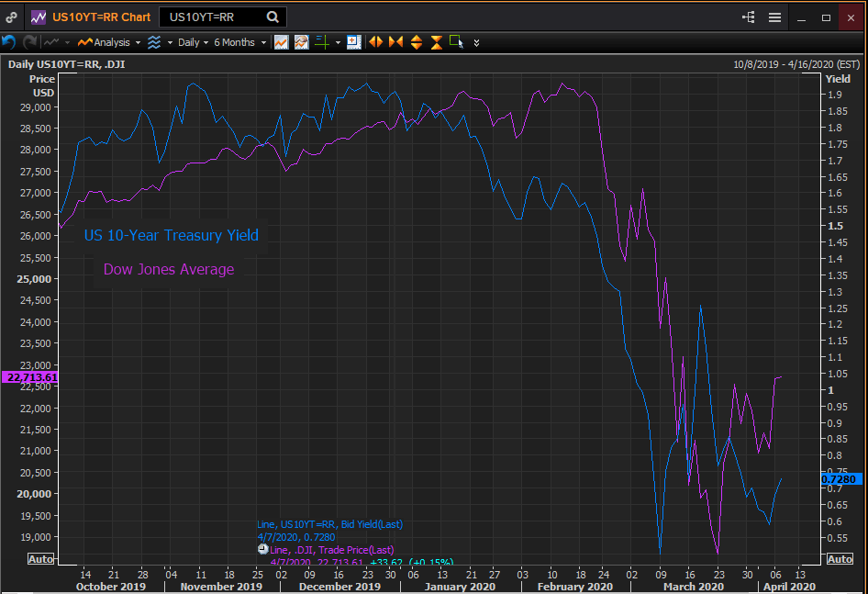This screenshot has height=594, width=868.
Task: Maximize the chart window
Action: click(x=826, y=17)
